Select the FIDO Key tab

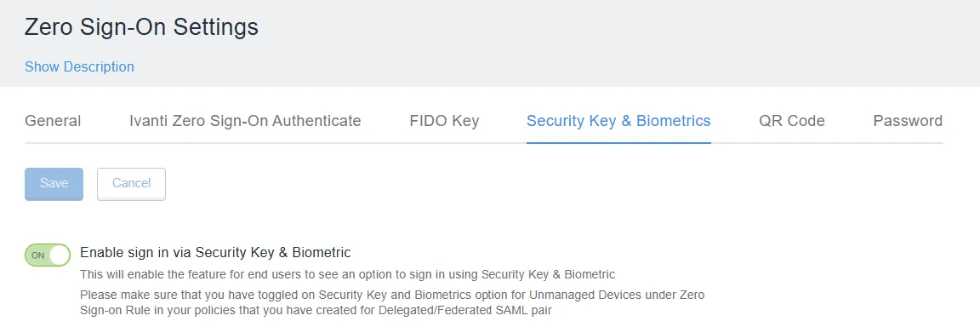pyautogui.click(x=444, y=121)
